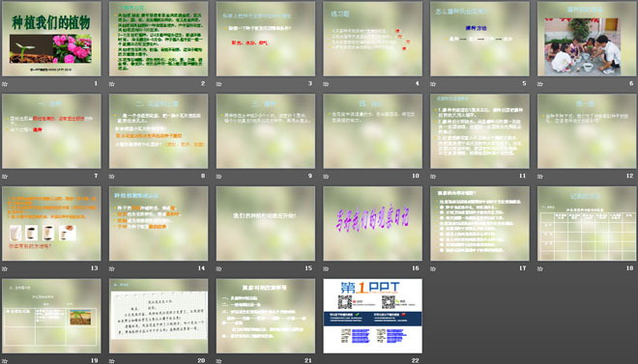Viewport: 638px width, 364px height.
Task: Click the transition star icon under slide 14
Action: click(x=112, y=268)
